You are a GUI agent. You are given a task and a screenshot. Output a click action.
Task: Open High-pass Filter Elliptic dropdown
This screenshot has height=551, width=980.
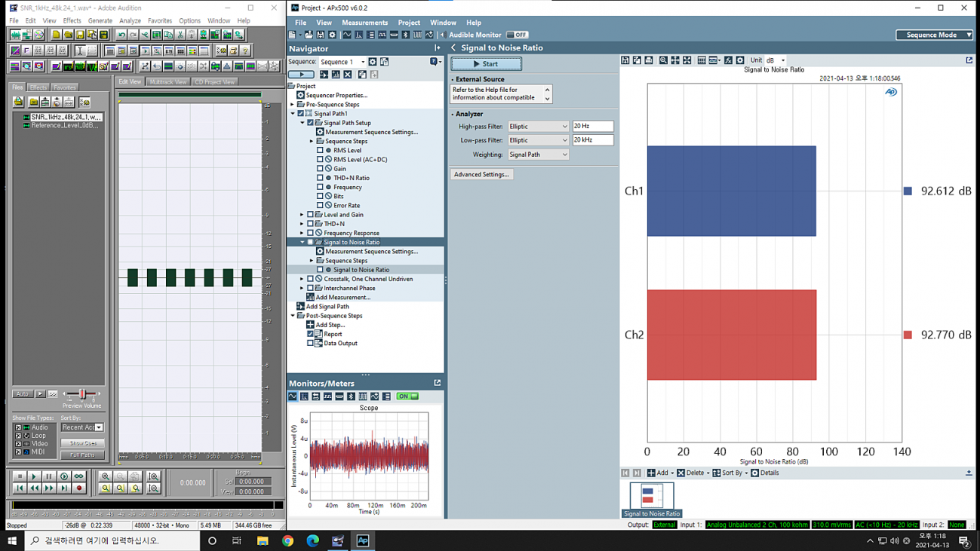(539, 127)
